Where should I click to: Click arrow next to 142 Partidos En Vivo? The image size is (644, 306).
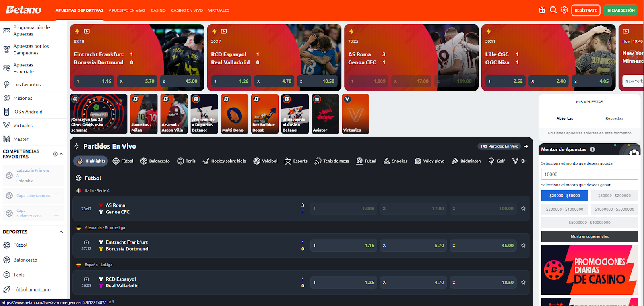click(526, 146)
